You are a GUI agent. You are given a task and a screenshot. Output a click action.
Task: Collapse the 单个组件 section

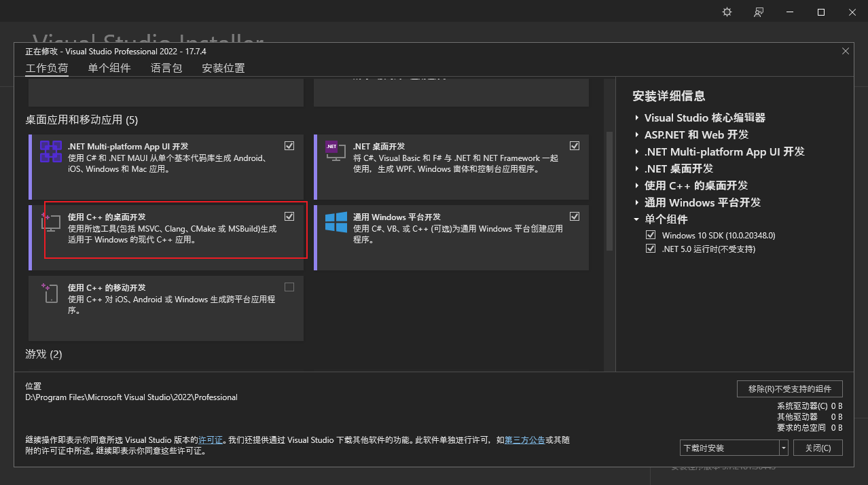(637, 219)
